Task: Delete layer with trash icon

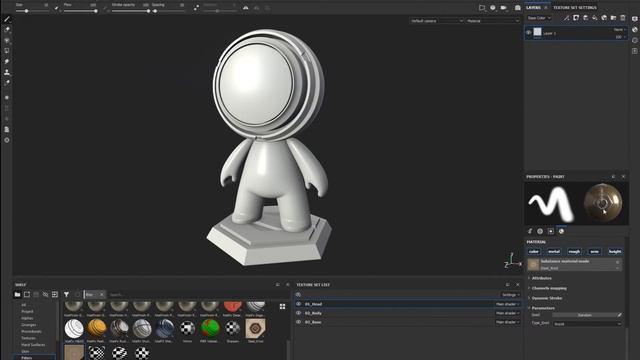Action: [623, 18]
